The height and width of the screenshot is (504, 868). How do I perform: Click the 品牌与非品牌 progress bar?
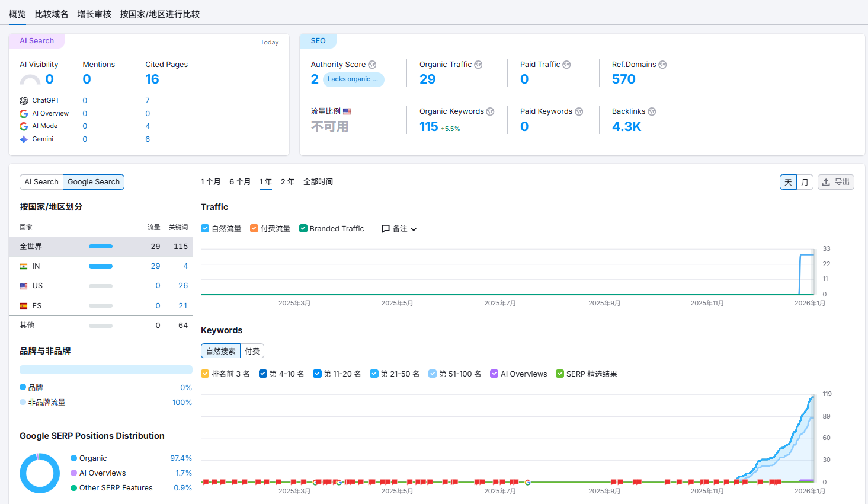105,370
